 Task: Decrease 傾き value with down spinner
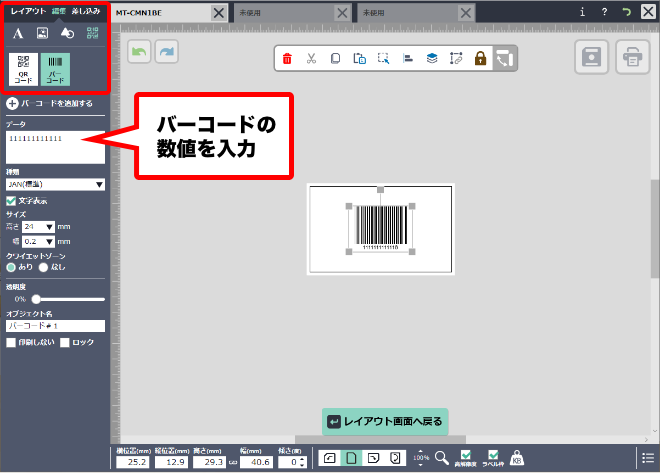(x=301, y=465)
